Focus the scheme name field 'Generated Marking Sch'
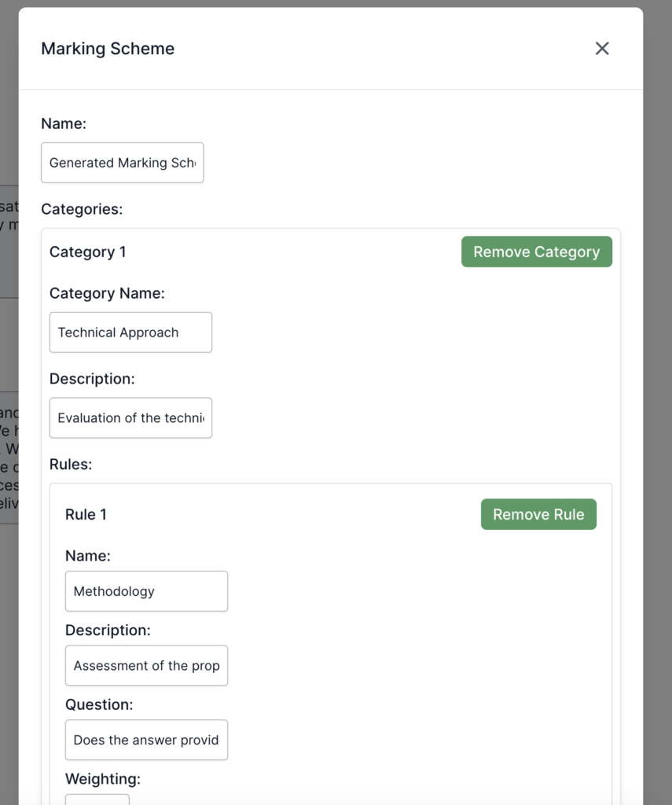 (x=123, y=163)
